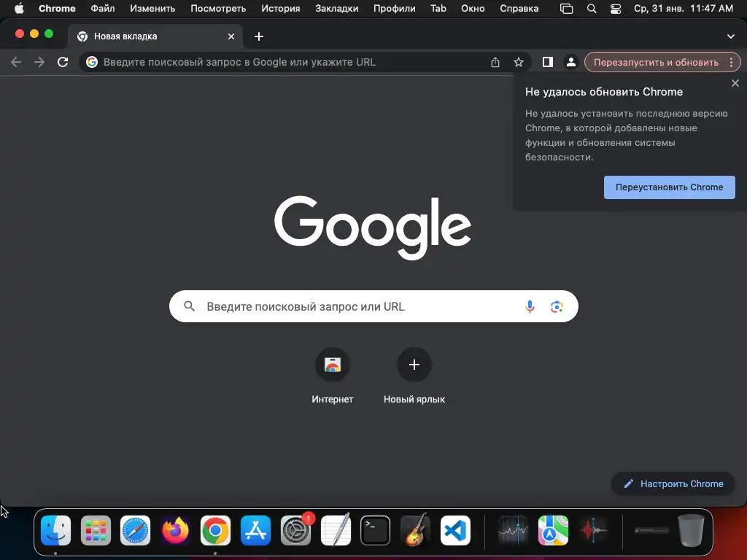Open Finder from the dock
The image size is (747, 560).
[55, 531]
